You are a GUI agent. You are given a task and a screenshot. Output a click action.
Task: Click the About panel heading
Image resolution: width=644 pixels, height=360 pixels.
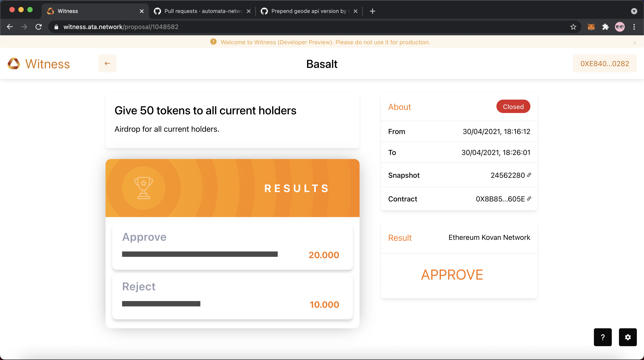400,107
